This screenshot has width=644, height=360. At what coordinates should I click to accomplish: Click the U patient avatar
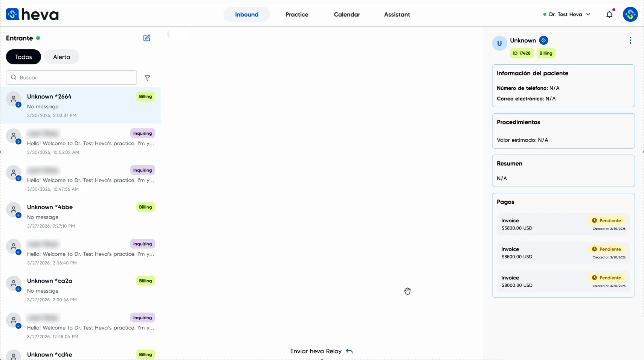[499, 43]
